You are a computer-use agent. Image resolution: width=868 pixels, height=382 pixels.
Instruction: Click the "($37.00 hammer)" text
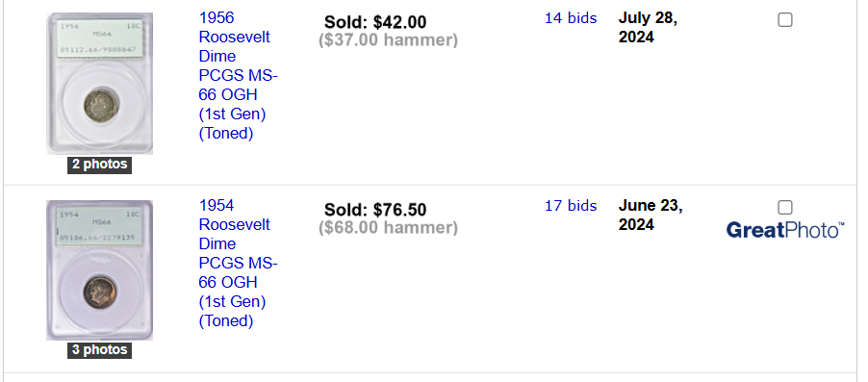point(388,40)
